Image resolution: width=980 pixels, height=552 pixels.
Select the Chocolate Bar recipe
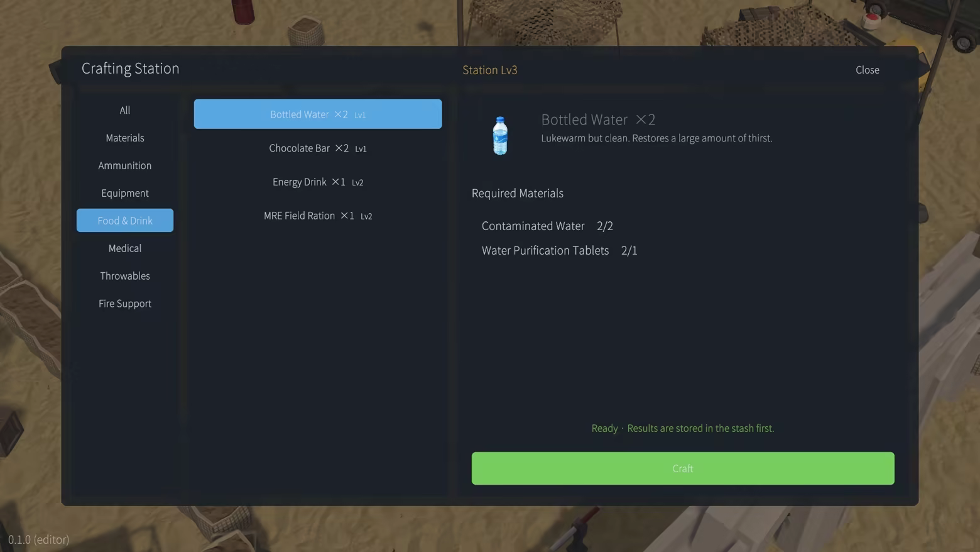[318, 148]
